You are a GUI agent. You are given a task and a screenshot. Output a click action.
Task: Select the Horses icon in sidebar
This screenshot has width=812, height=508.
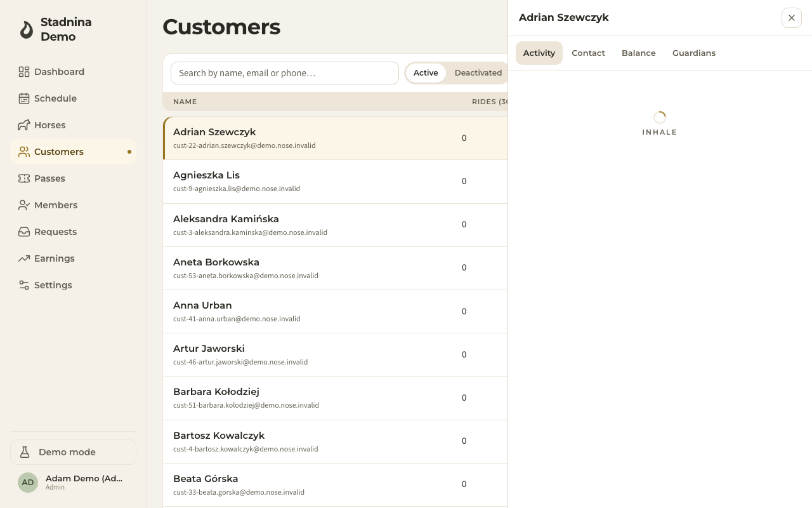tap(24, 125)
